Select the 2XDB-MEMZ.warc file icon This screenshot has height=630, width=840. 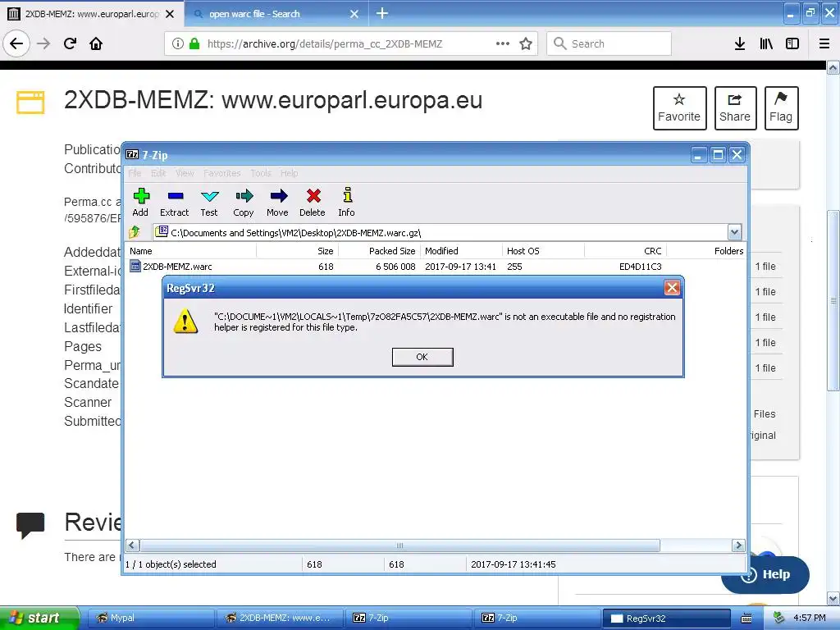click(x=135, y=267)
